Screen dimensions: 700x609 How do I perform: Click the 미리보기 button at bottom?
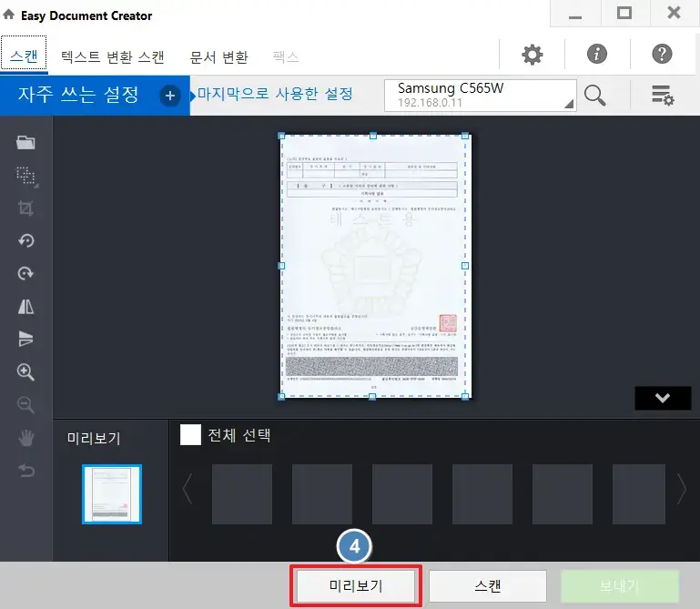pyautogui.click(x=356, y=585)
